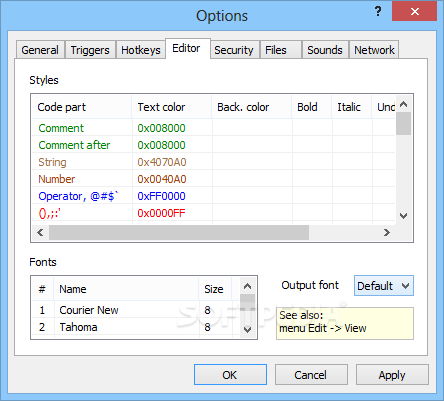Click Number text color 0x0040A0
Viewport: 444px width, 401px height.
162,179
